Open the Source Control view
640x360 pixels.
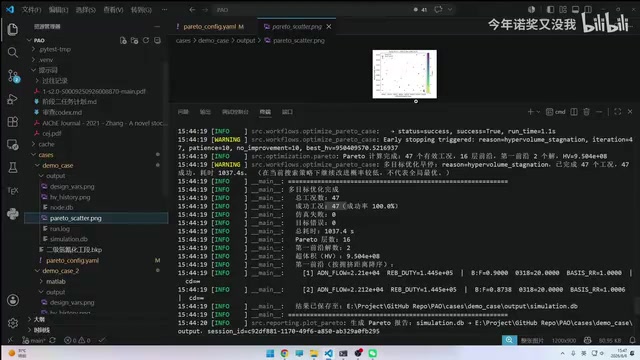pos(13,76)
